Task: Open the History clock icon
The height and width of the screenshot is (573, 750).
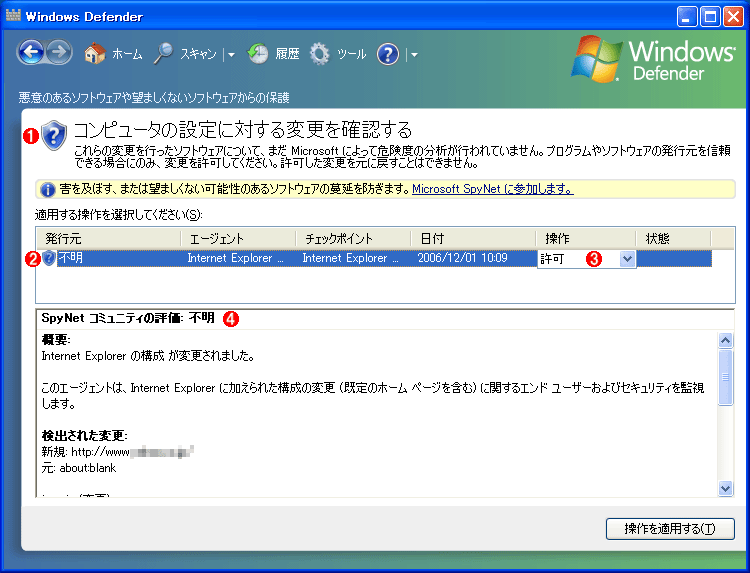Action: click(x=258, y=54)
